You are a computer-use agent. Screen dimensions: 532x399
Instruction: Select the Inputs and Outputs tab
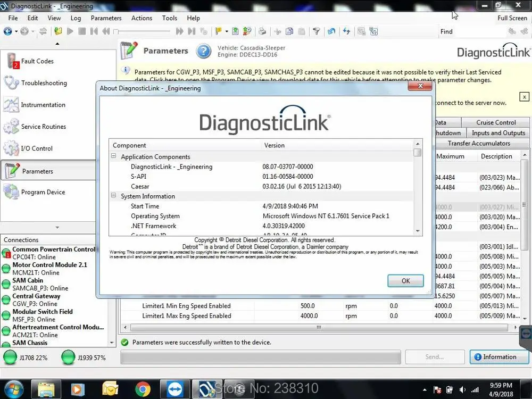498,133
